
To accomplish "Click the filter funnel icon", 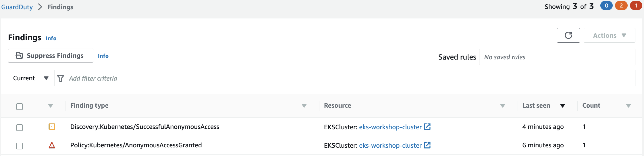I will point(61,78).
